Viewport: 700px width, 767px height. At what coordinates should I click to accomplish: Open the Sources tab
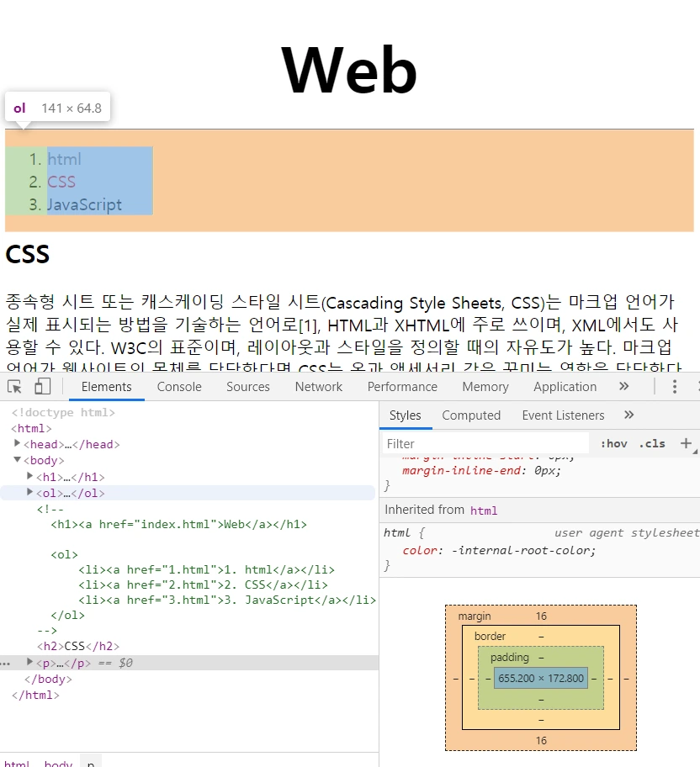(247, 386)
